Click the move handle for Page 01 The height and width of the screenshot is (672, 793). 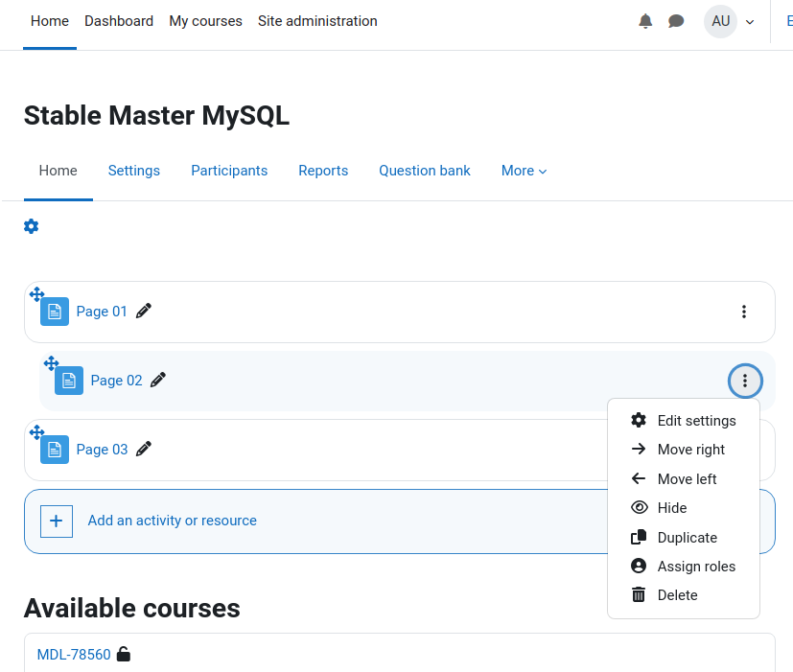(37, 293)
